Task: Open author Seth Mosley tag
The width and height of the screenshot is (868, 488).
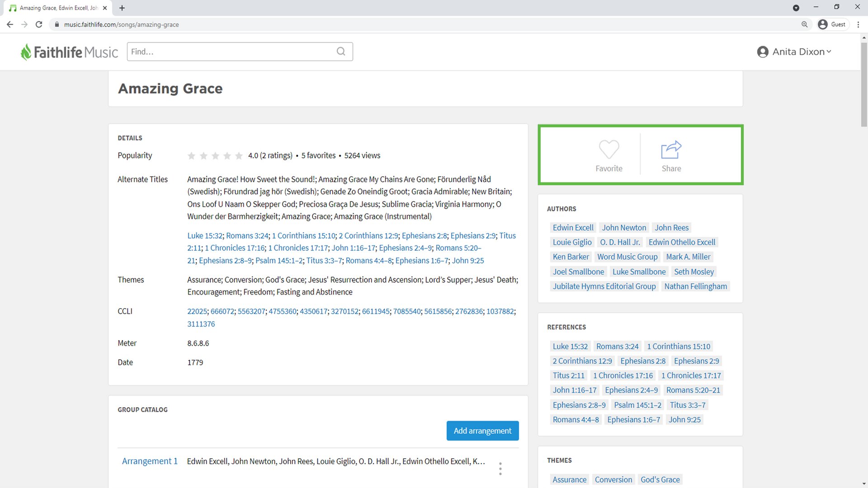Action: coord(693,272)
